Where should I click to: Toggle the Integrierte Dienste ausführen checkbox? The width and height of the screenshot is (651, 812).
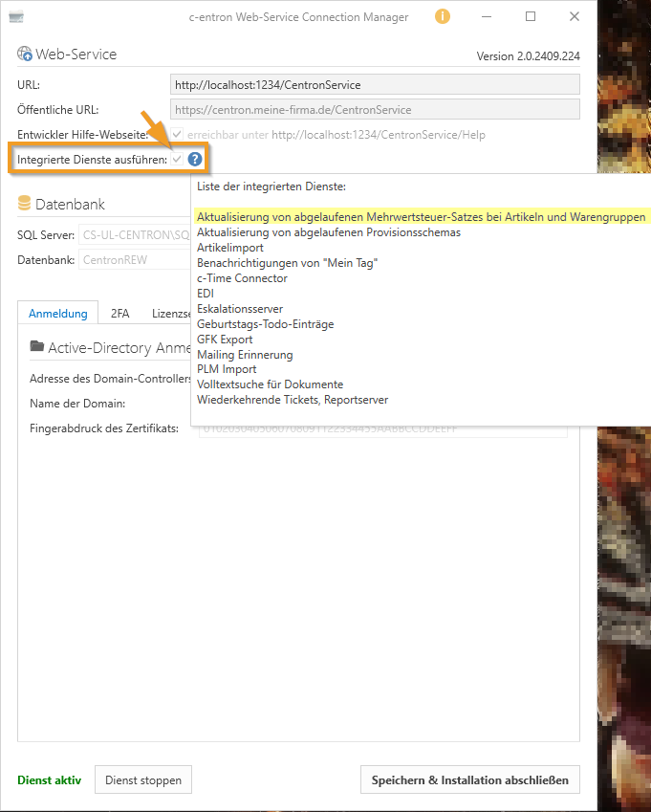pyautogui.click(x=177, y=160)
